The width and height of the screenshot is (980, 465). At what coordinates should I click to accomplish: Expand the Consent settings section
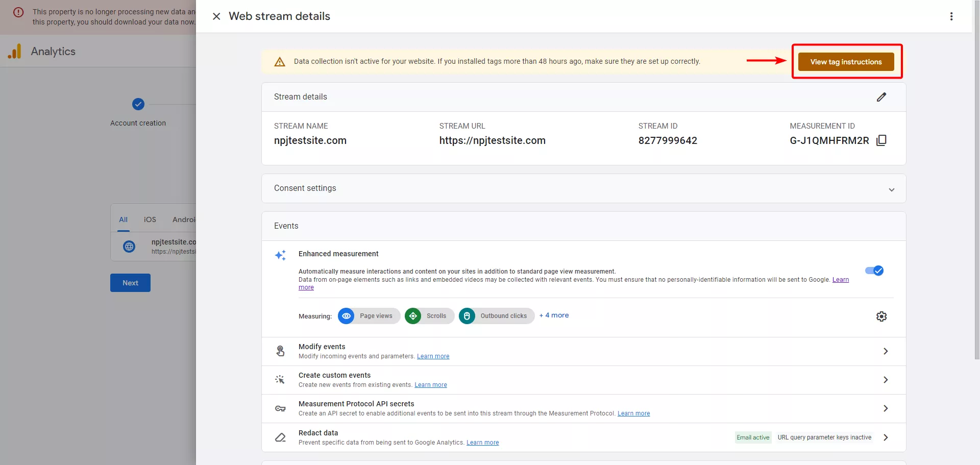click(x=583, y=188)
